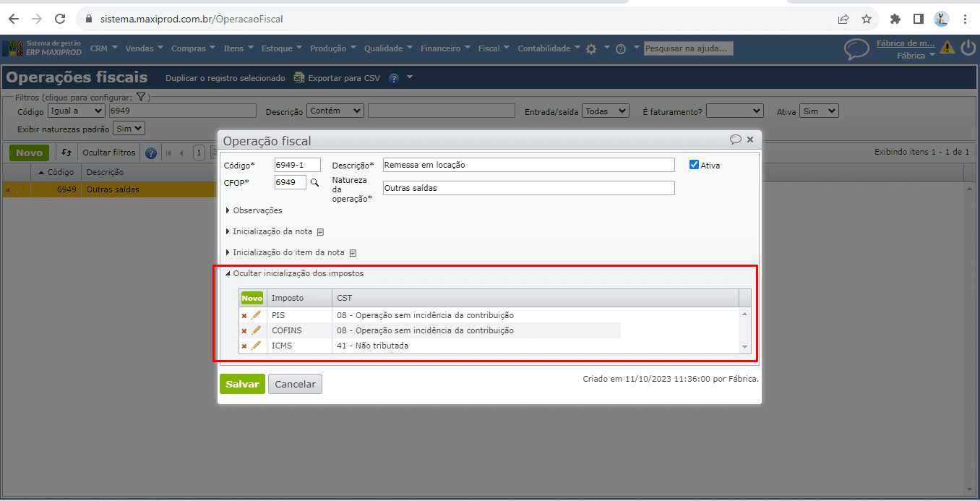Open the grid help question mark icon

coord(151,153)
